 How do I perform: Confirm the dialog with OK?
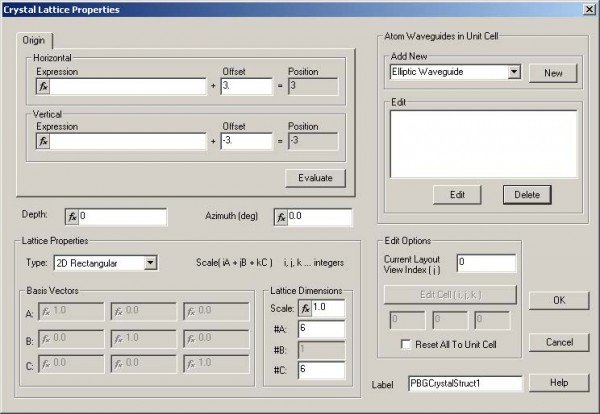(558, 301)
